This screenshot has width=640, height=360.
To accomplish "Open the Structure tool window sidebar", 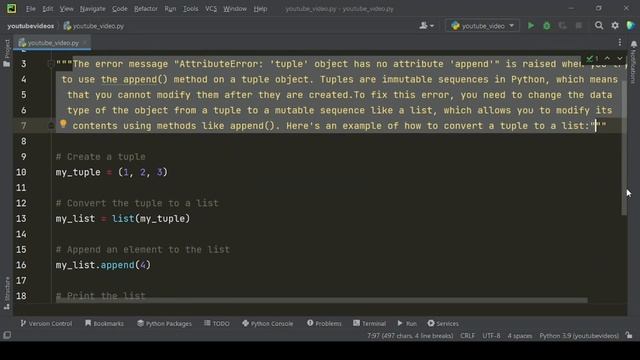I will tap(7, 293).
